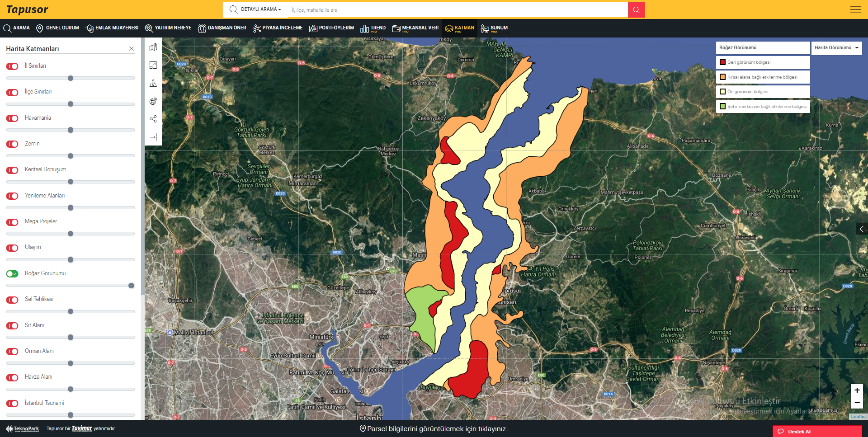The image size is (868, 437).
Task: Toggle İlçe Sınırları layer switch
Action: tap(12, 92)
